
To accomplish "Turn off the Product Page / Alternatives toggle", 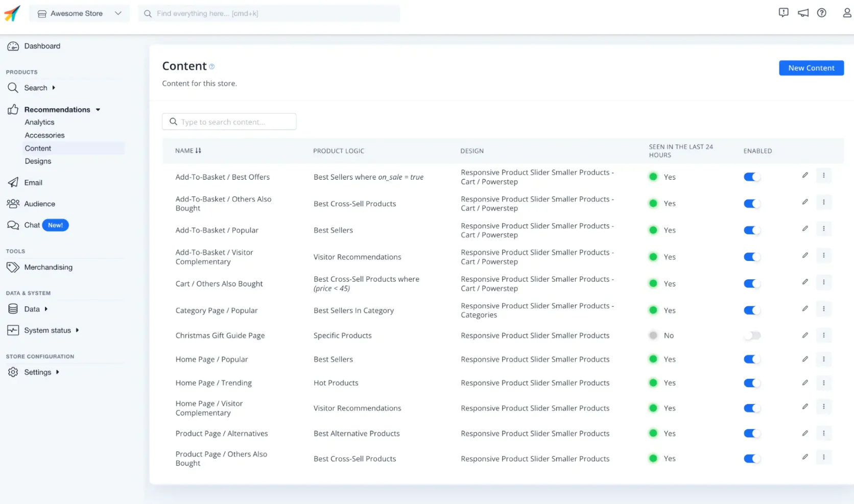I will click(752, 434).
